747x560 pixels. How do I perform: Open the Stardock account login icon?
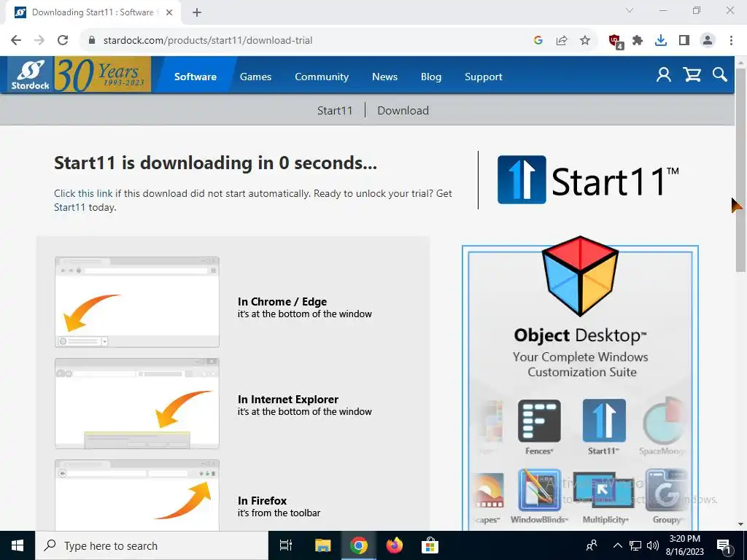point(663,75)
